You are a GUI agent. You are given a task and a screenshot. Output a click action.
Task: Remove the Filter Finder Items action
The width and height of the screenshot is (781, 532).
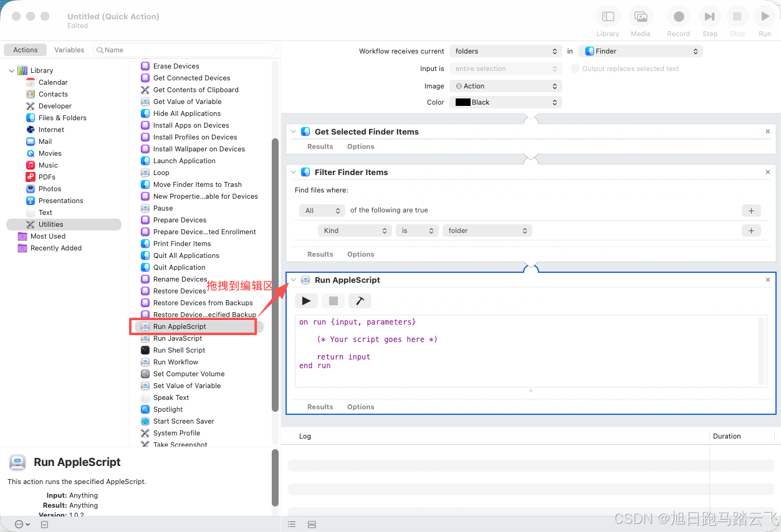[768, 172]
